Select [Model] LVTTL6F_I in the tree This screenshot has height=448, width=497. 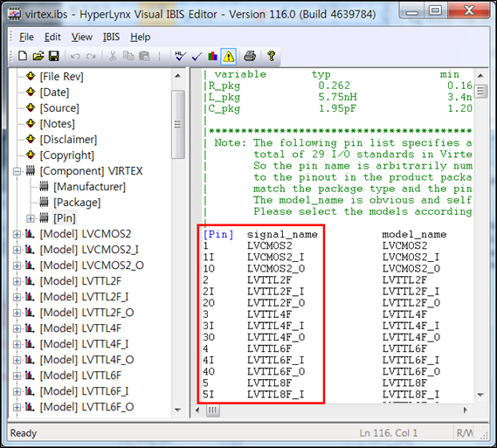tap(84, 391)
